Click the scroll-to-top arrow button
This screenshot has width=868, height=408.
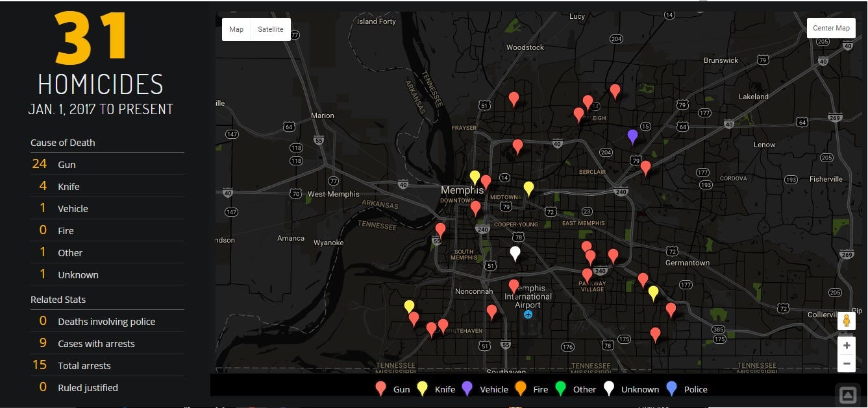pos(847,394)
